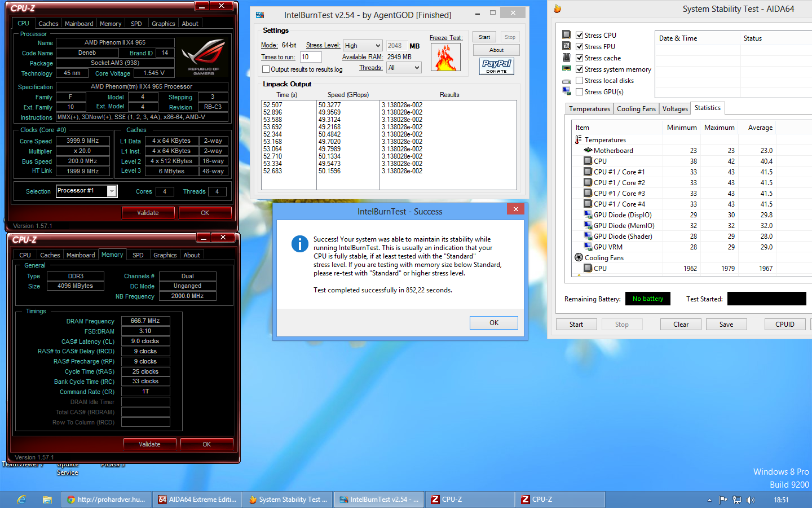812x508 pixels.
Task: Open File Explorer from the taskbar
Action: (x=47, y=500)
